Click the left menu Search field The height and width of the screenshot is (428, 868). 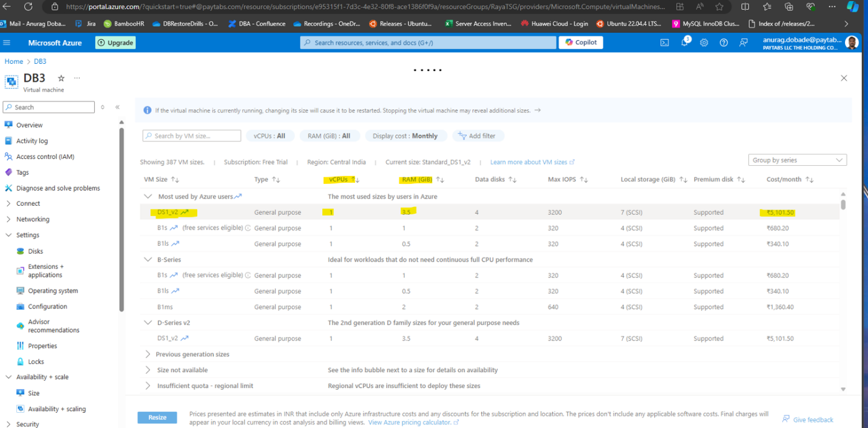(49, 107)
